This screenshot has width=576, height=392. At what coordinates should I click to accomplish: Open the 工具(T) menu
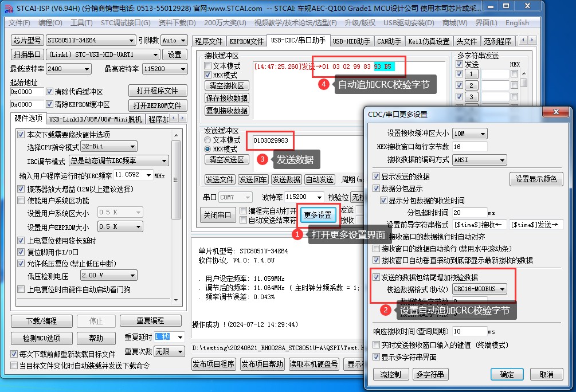(81, 23)
